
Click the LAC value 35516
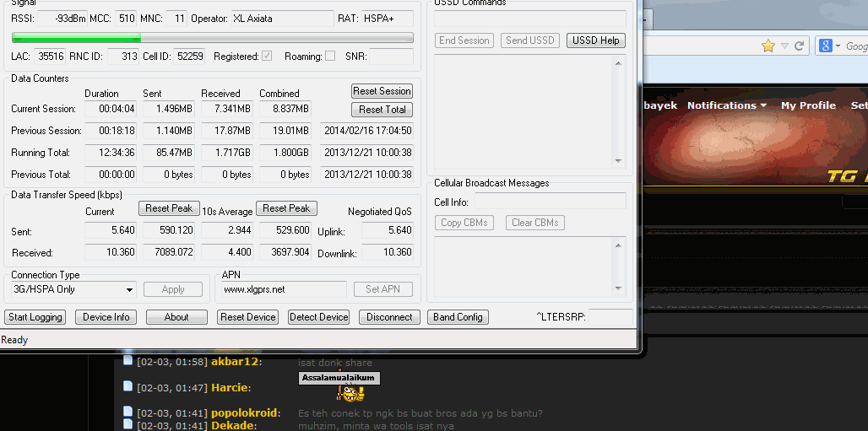pyautogui.click(x=50, y=56)
